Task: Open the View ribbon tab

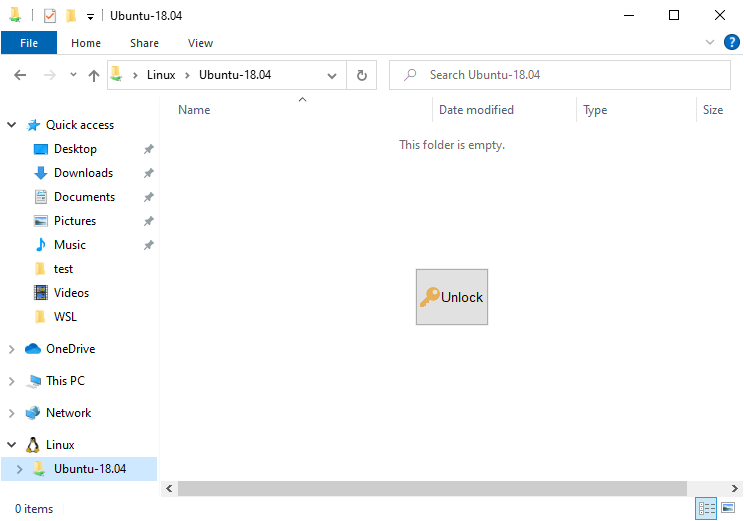Action: pyautogui.click(x=200, y=43)
